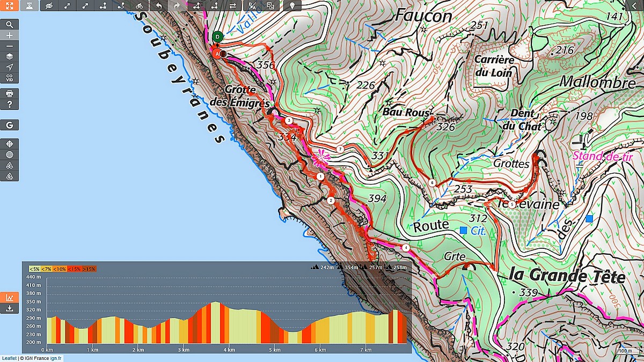Open the map layers stack selector
The width and height of the screenshot is (644, 362).
coord(9,56)
